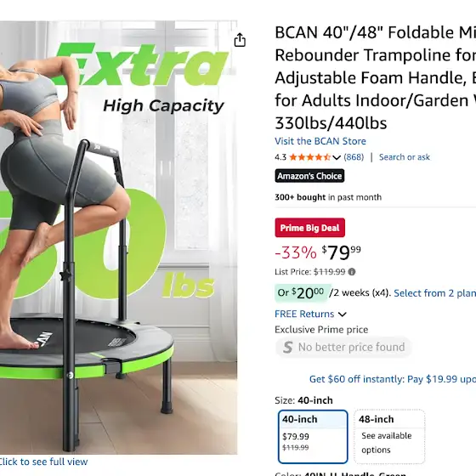The height and width of the screenshot is (476, 476).
Task: Open the 868 reviews count link
Action: 354,157
